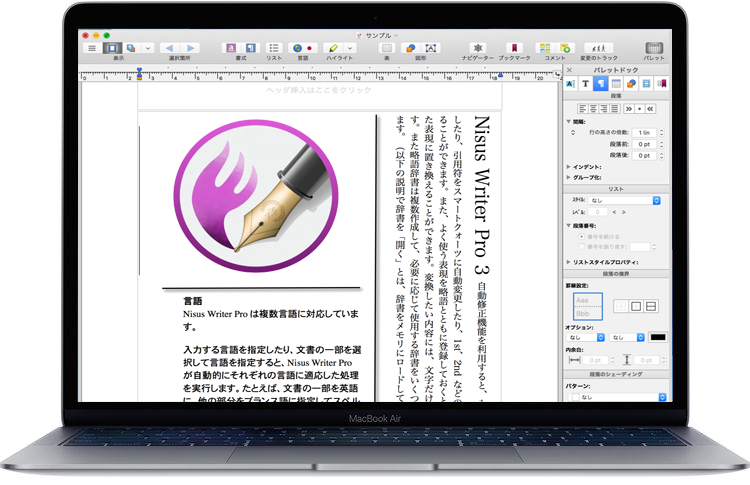Select the outer box border preset

pyautogui.click(x=636, y=306)
